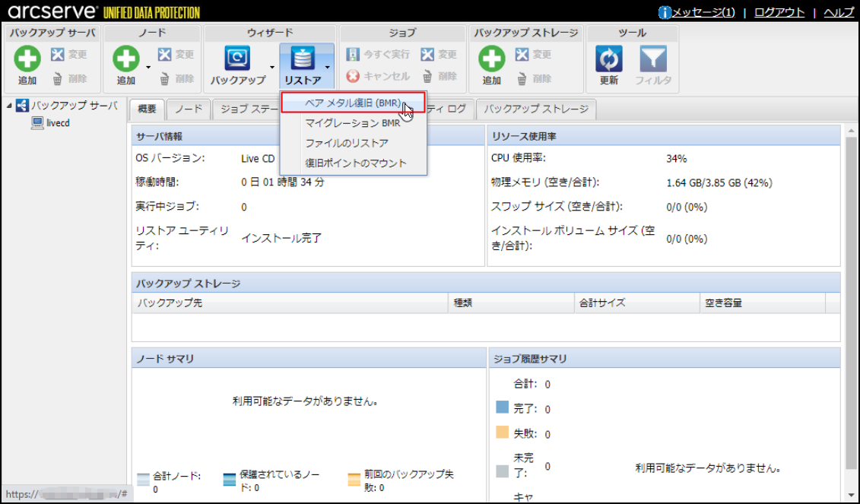This screenshot has width=860, height=504.
Task: Click the フィルタ funnel icon
Action: click(x=652, y=59)
